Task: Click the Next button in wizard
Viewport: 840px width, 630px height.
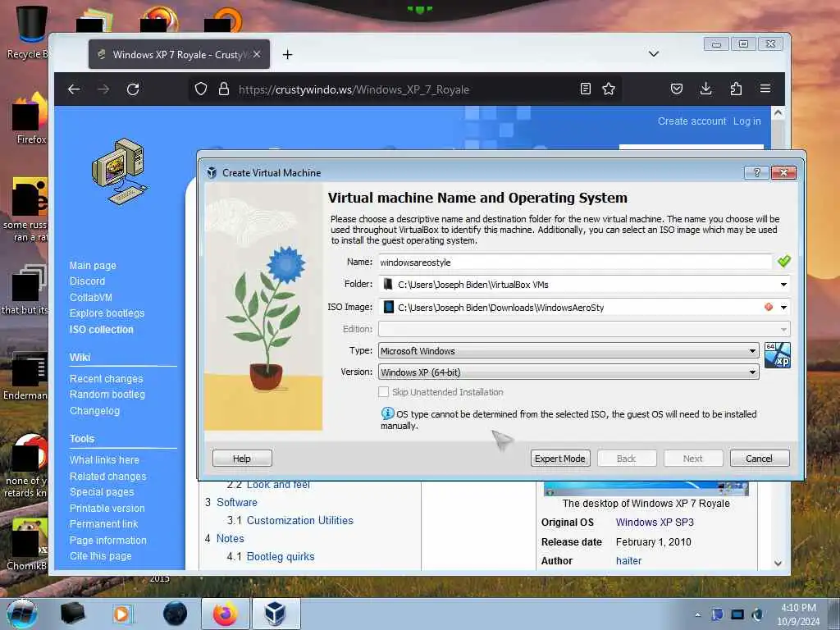Action: (692, 459)
